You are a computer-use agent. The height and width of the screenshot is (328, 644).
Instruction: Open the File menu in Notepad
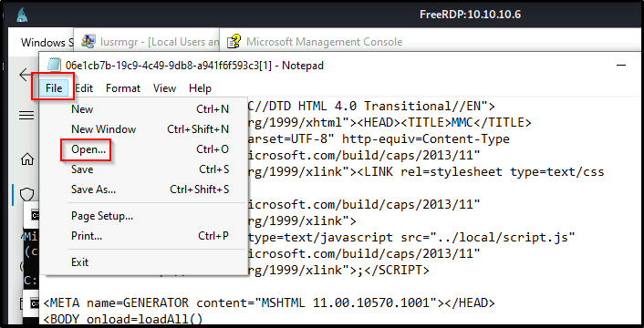click(54, 88)
